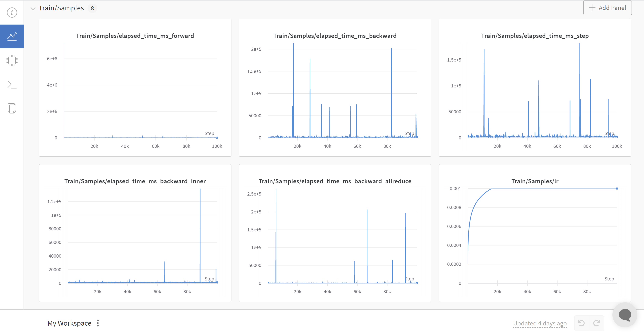Open the run overview info icon
The image size is (644, 336).
click(12, 12)
